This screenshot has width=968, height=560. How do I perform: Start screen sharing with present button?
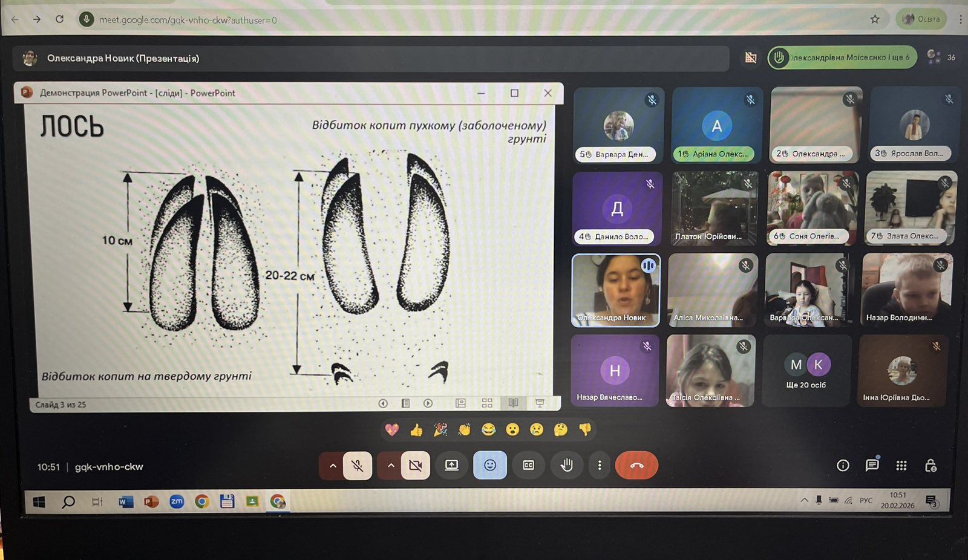tap(452, 465)
